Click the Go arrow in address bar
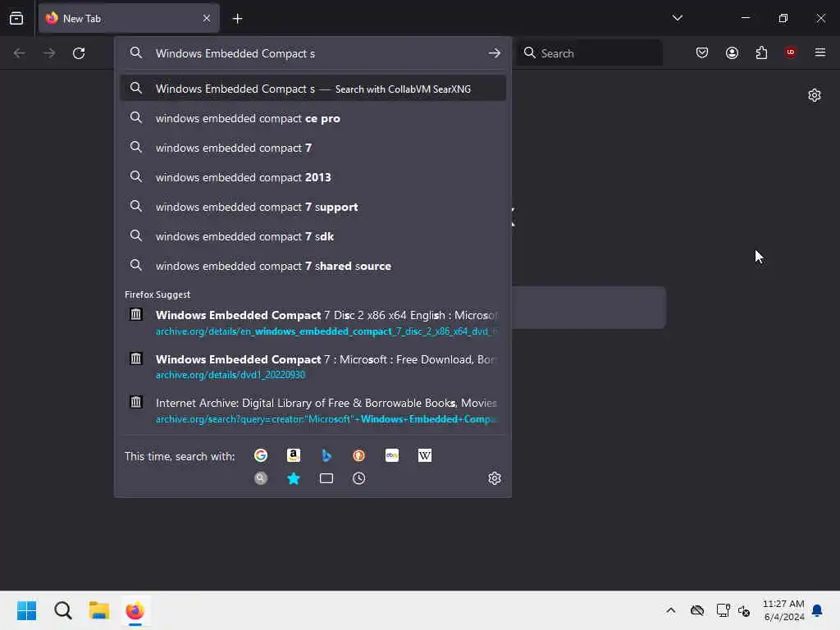This screenshot has width=840, height=630. (495, 53)
